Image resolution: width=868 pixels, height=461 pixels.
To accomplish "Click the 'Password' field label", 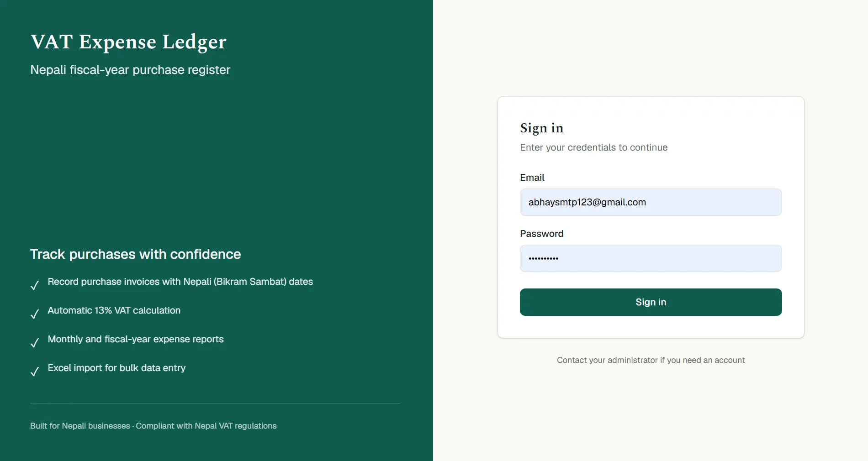I will (542, 234).
